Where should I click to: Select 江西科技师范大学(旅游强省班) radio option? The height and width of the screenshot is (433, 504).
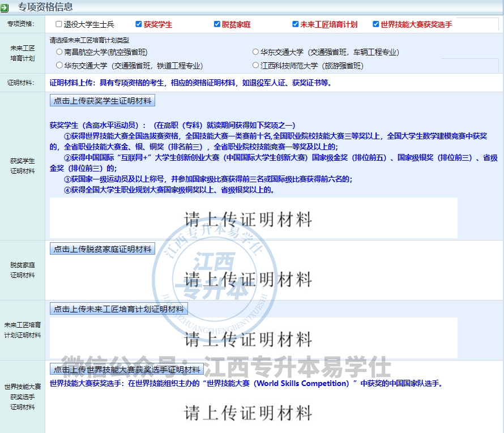pyautogui.click(x=255, y=65)
